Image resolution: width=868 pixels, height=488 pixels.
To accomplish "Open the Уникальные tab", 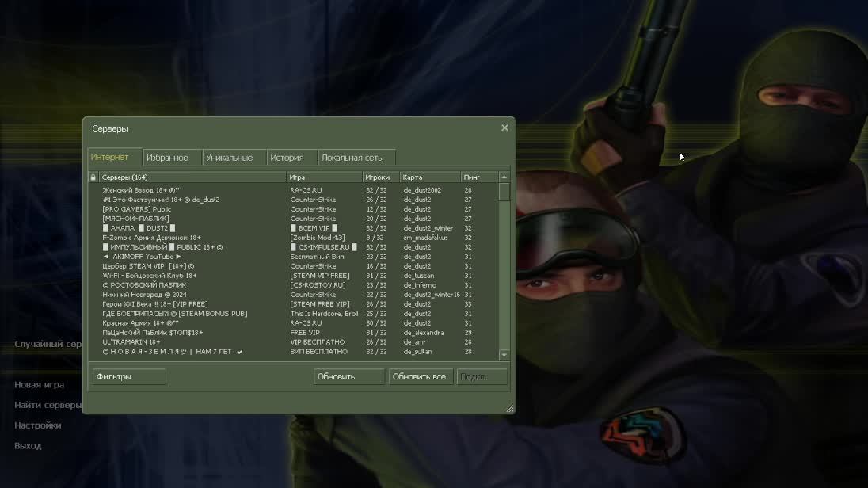I will (x=234, y=158).
